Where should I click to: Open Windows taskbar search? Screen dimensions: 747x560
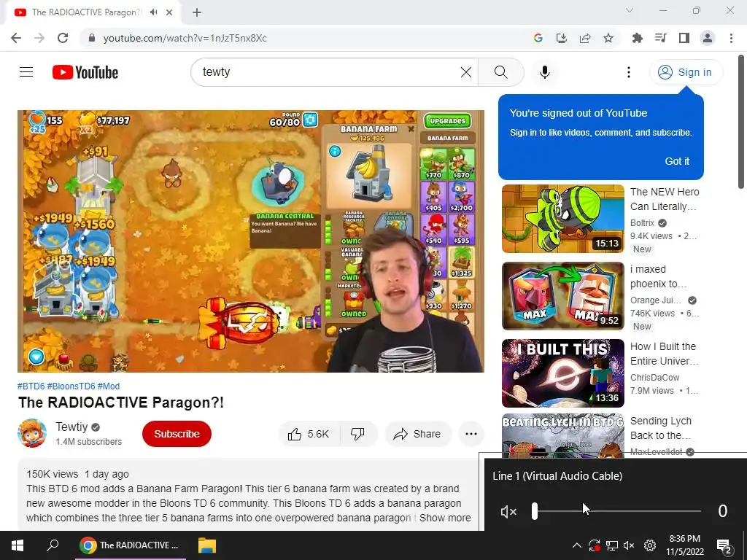(x=53, y=545)
